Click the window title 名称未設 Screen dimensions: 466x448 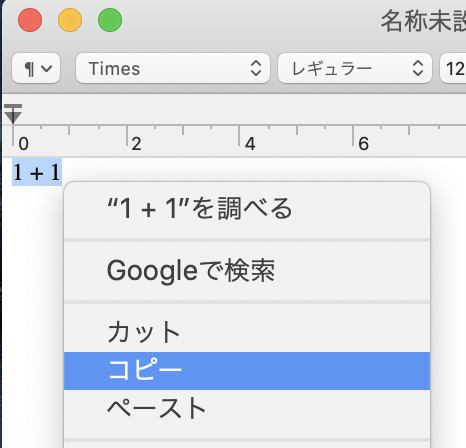423,21
